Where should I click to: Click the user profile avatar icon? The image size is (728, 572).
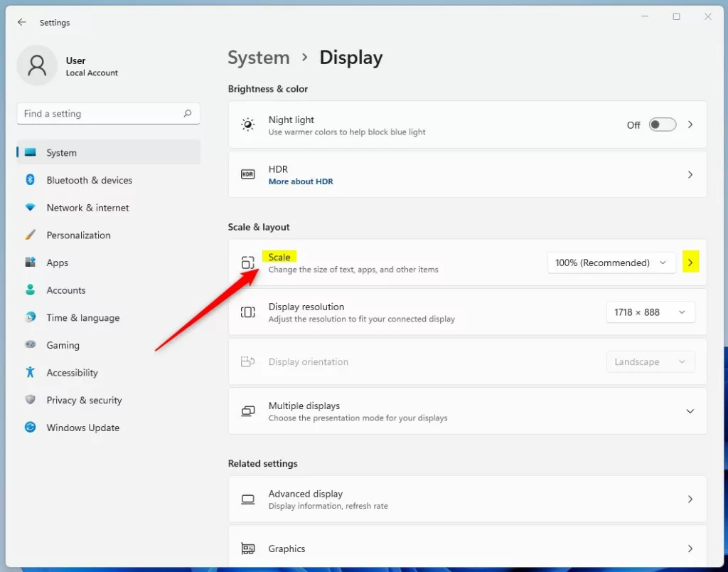pyautogui.click(x=37, y=65)
